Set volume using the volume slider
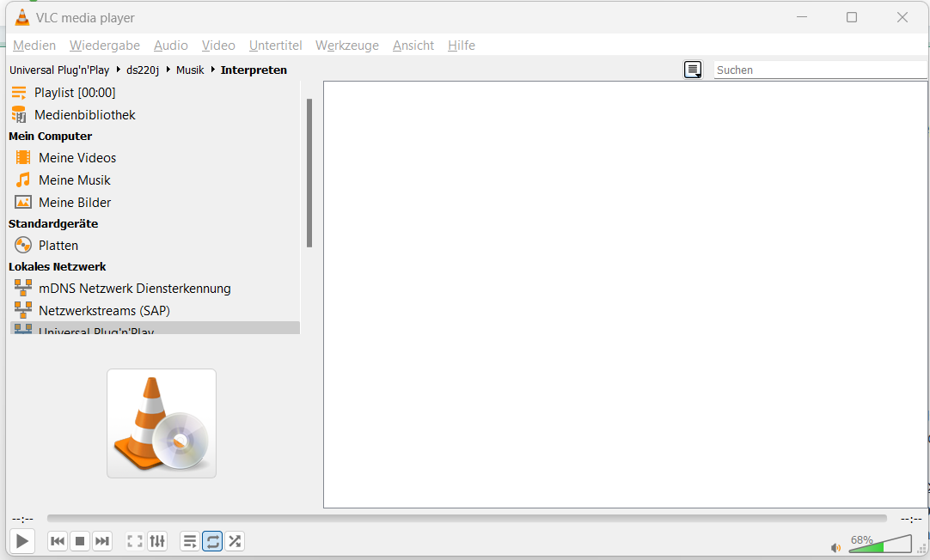The image size is (930, 560). pos(880,544)
